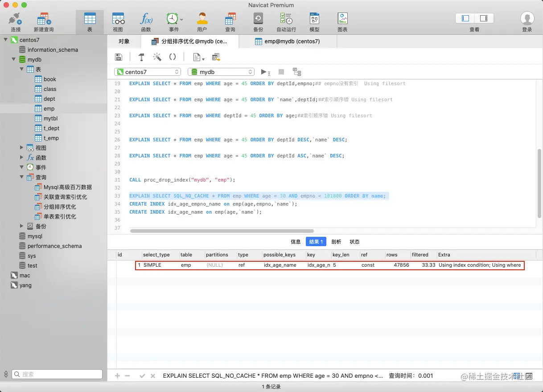
Task: Beautify SQL with the magic wand icon
Action: [x=157, y=57]
